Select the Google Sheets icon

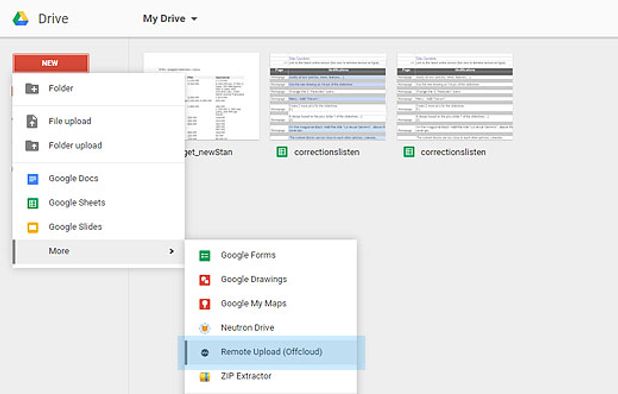click(33, 203)
